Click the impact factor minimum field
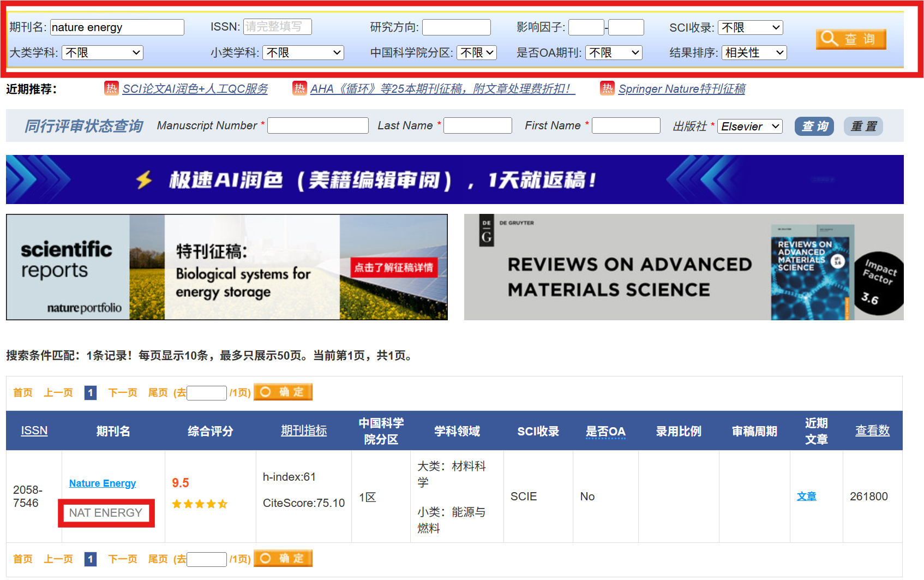 point(586,27)
